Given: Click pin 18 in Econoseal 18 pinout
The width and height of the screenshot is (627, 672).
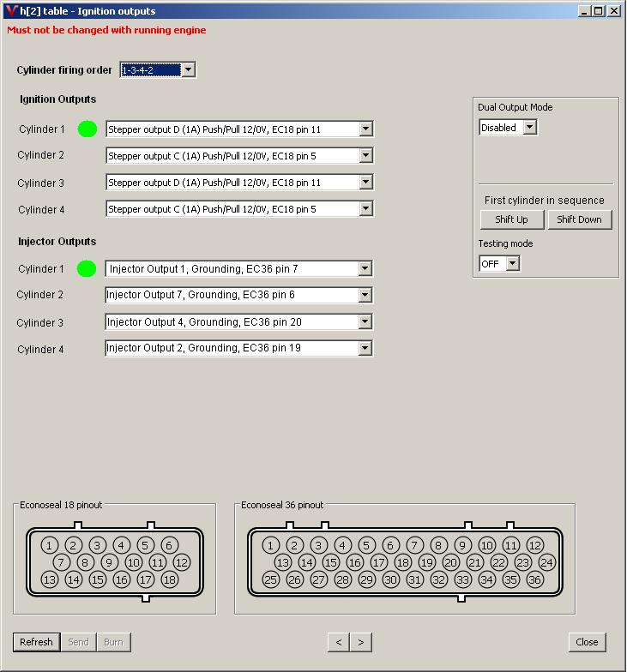Looking at the screenshot, I should [170, 579].
